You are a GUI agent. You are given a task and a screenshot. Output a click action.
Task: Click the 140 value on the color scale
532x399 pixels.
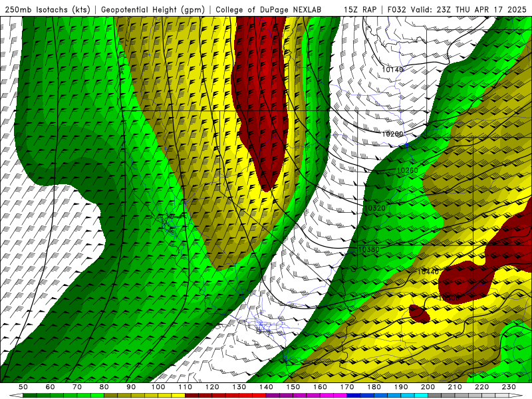tap(266, 387)
